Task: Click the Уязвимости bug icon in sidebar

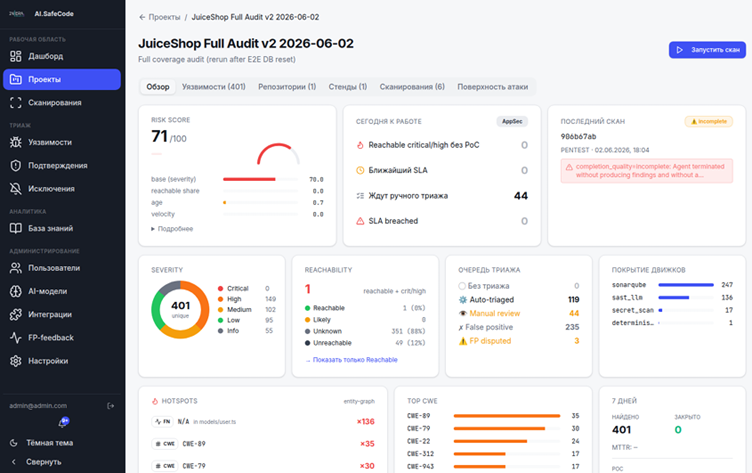Action: (16, 142)
